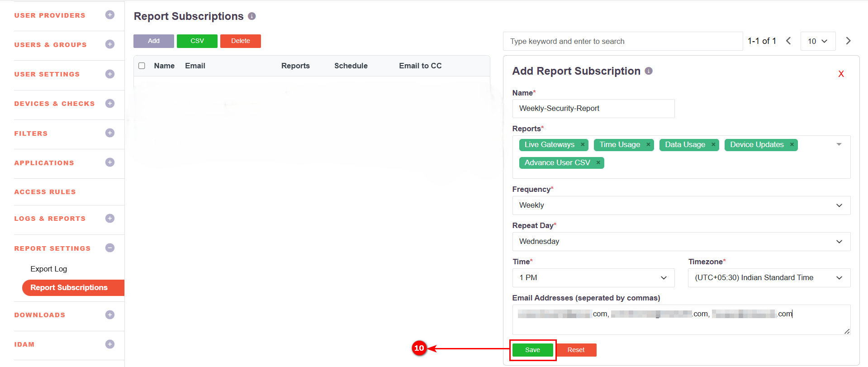Viewport: 868px width, 367px height.
Task: Remove the Data Usage tag
Action: pyautogui.click(x=713, y=145)
